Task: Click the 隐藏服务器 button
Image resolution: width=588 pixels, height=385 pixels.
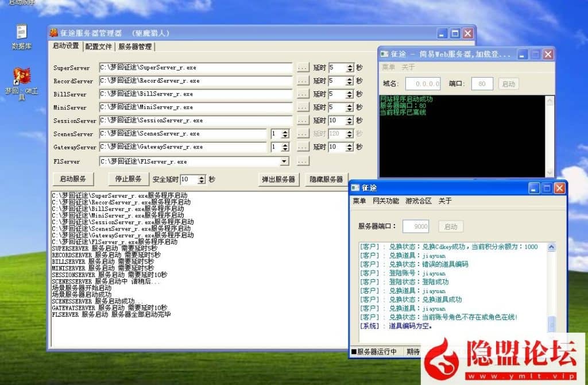Action: coord(326,179)
